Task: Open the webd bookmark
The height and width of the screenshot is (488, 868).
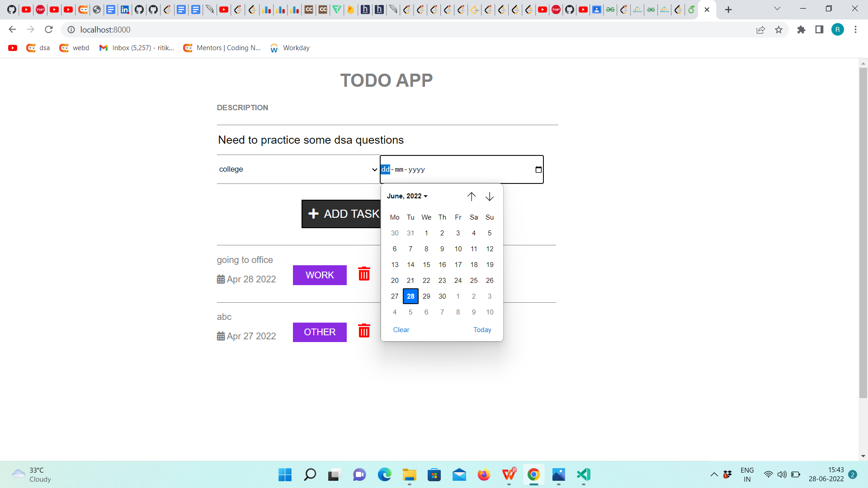Action: click(x=74, y=48)
